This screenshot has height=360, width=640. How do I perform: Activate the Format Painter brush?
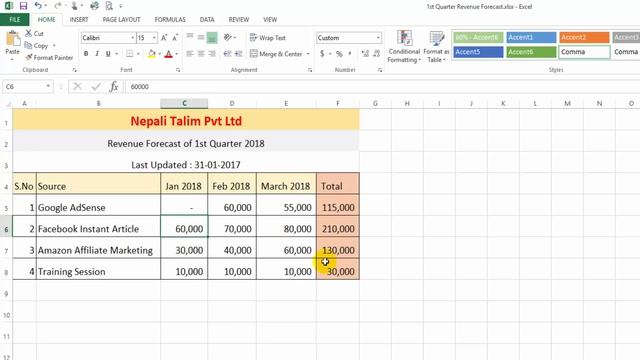click(x=29, y=58)
